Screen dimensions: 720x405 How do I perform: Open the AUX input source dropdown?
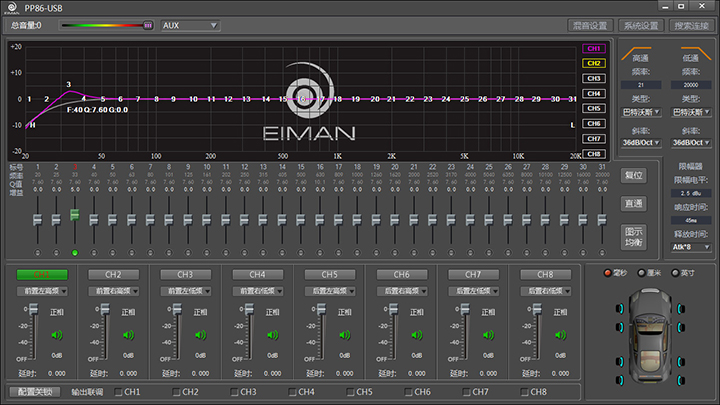(x=190, y=26)
